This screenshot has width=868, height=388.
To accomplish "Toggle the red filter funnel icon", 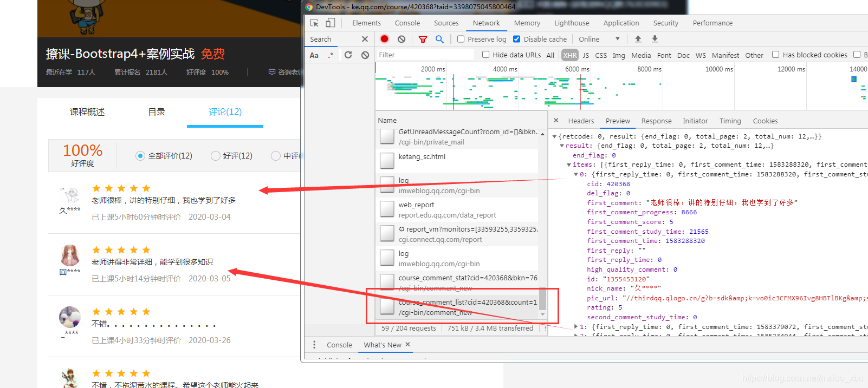I will tap(423, 39).
